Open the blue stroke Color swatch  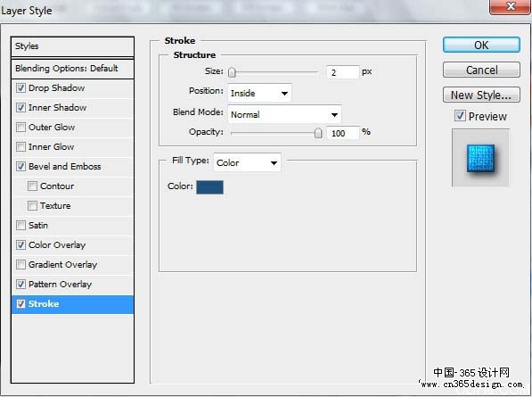tap(209, 187)
